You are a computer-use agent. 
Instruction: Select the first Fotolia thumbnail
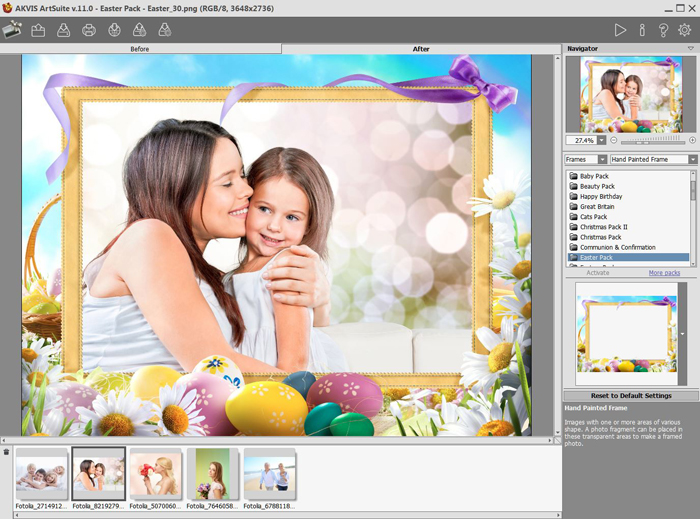41,472
